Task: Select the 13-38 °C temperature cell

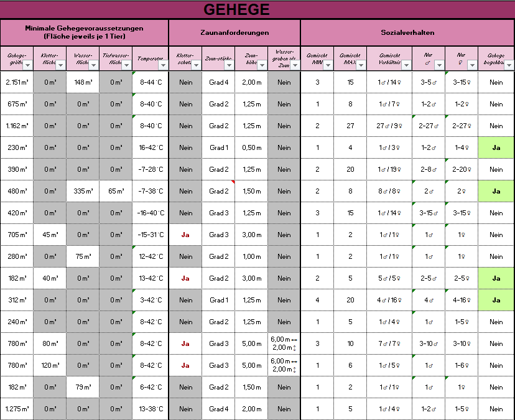Action: (151, 409)
